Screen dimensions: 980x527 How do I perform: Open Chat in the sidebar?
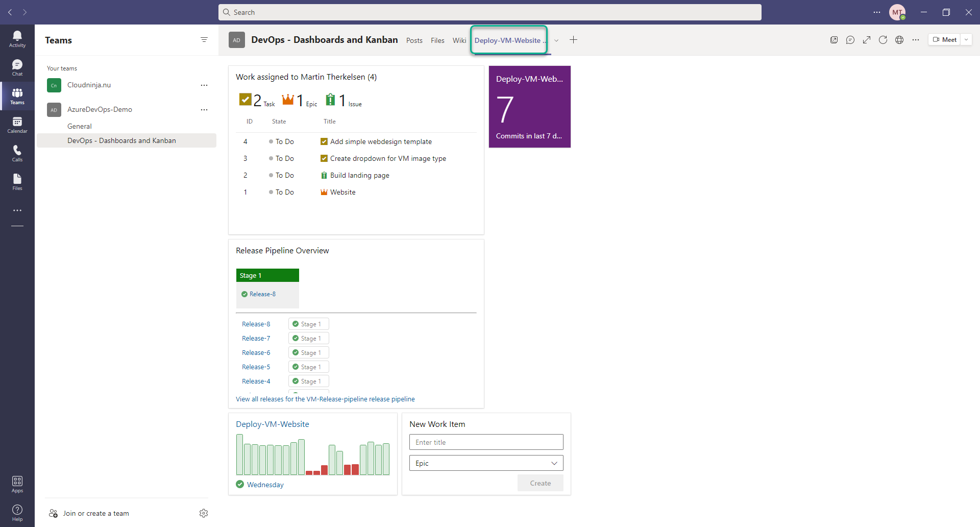click(x=17, y=67)
